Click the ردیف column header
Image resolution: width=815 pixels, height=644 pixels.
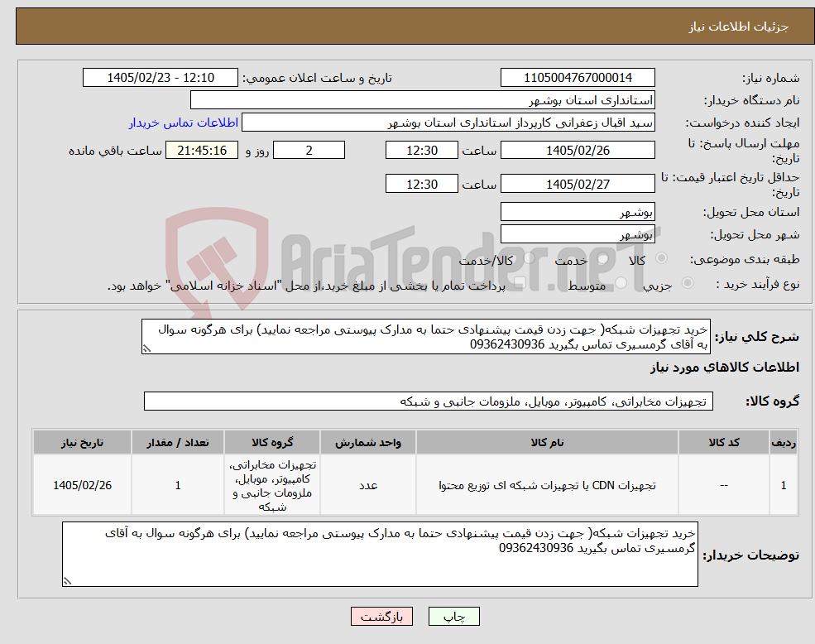(x=784, y=442)
